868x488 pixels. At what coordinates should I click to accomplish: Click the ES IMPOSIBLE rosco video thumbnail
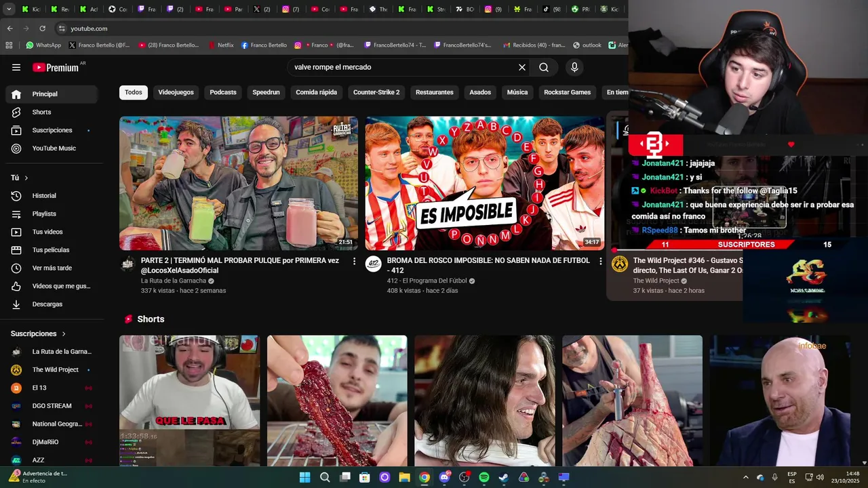[x=485, y=183]
